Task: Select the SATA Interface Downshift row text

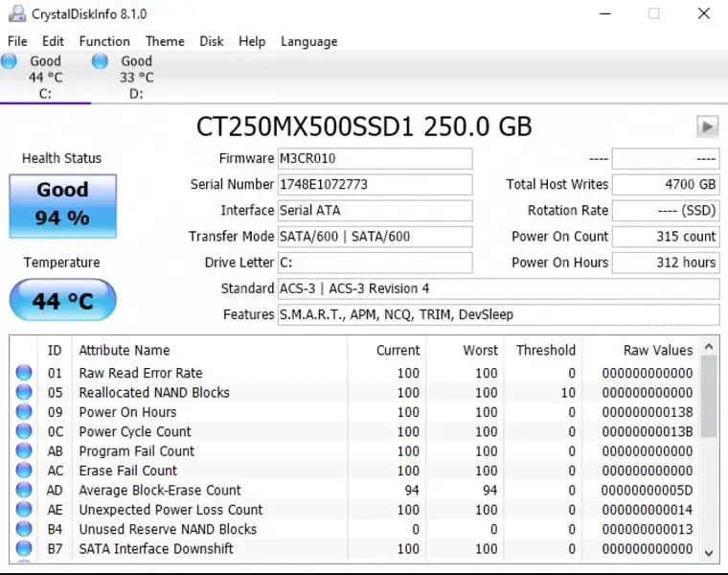Action: [x=156, y=548]
